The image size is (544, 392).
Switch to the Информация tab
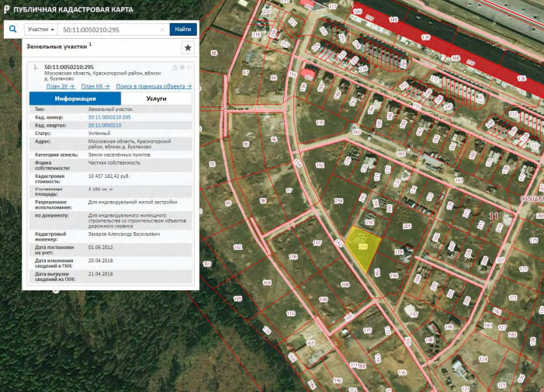tap(75, 99)
